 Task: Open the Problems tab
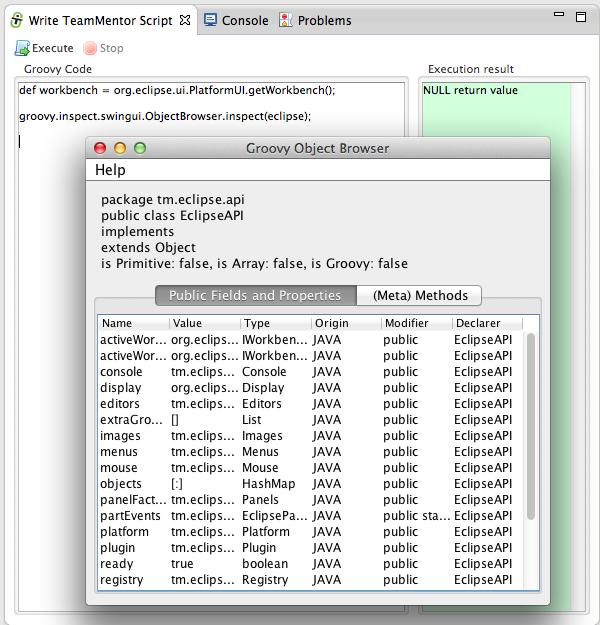point(315,20)
